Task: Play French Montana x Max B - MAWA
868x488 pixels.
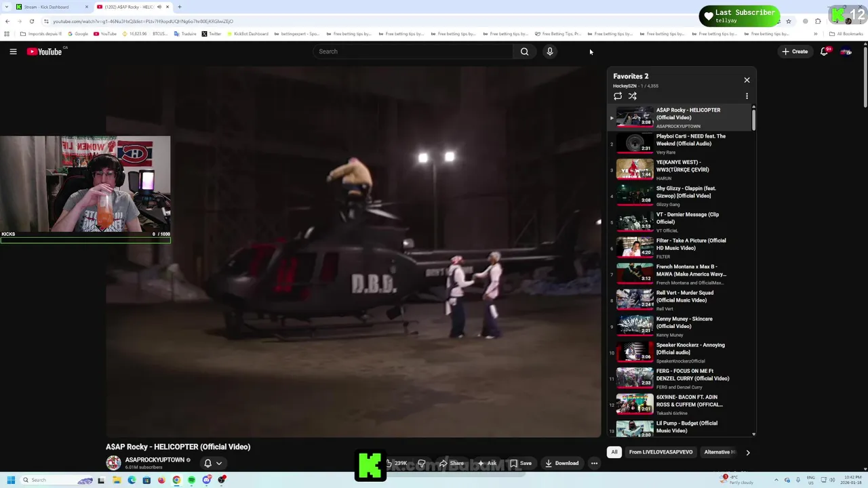Action: coord(679,274)
